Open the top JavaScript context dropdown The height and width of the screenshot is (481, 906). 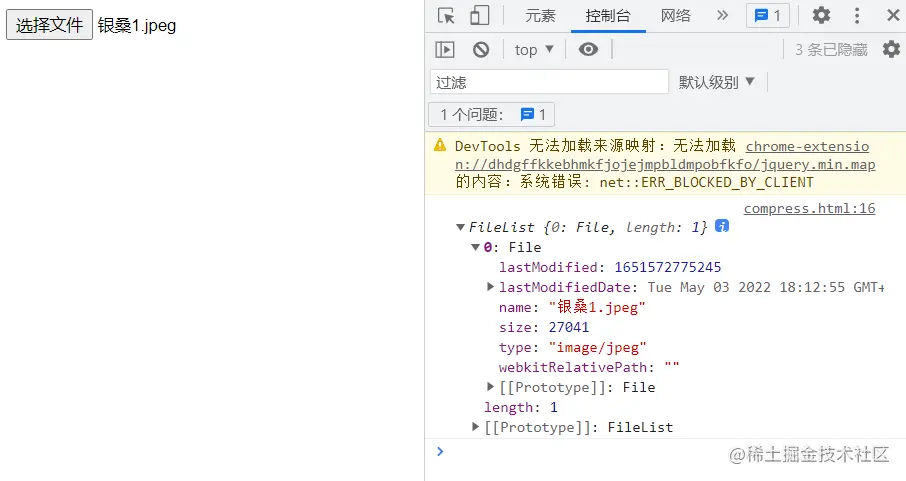pos(534,50)
